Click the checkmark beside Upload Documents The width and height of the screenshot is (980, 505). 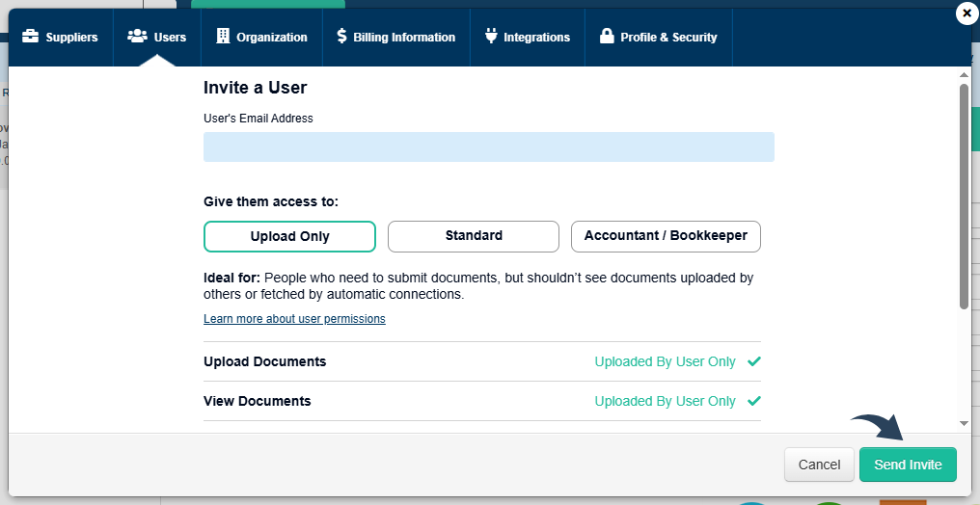[754, 361]
